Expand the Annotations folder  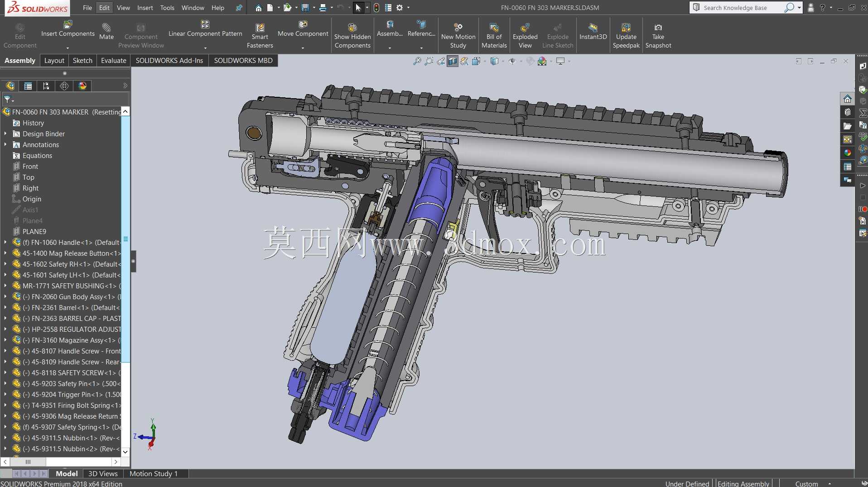point(5,145)
